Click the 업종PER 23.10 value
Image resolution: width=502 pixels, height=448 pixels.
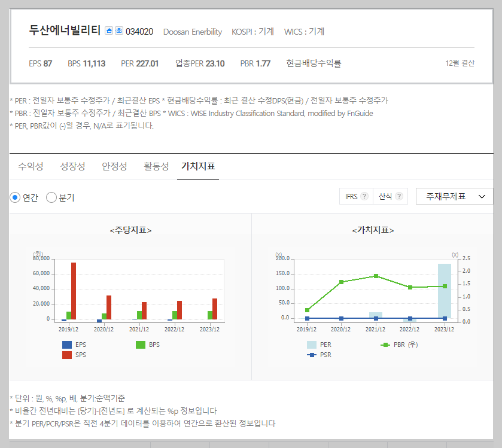click(x=200, y=63)
